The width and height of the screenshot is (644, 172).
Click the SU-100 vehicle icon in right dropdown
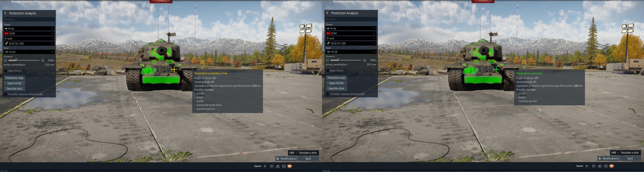click(x=328, y=43)
